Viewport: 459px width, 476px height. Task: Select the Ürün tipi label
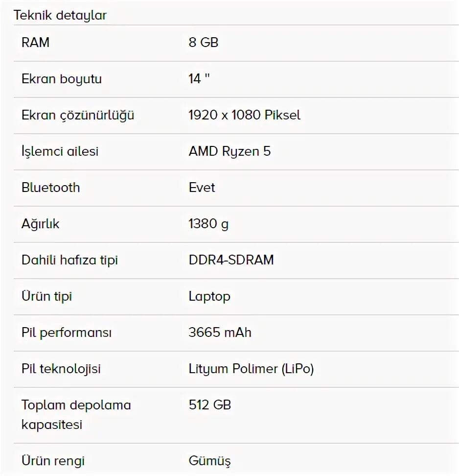(x=46, y=296)
